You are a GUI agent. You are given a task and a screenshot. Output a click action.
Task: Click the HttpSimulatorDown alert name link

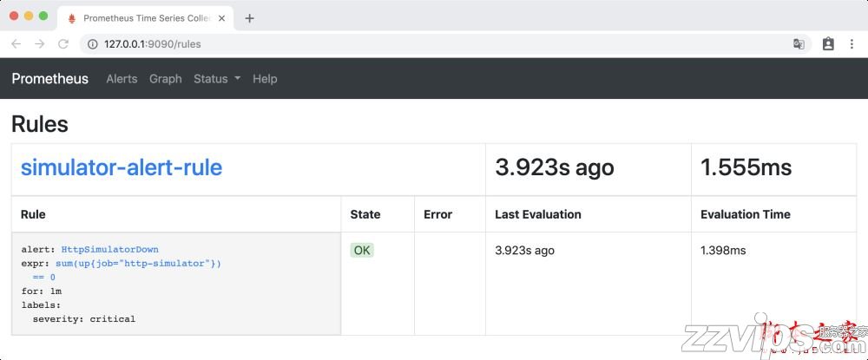click(109, 250)
